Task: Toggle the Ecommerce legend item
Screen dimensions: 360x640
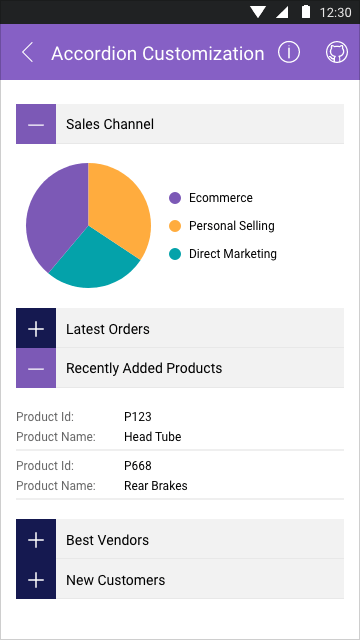Action: [x=211, y=198]
